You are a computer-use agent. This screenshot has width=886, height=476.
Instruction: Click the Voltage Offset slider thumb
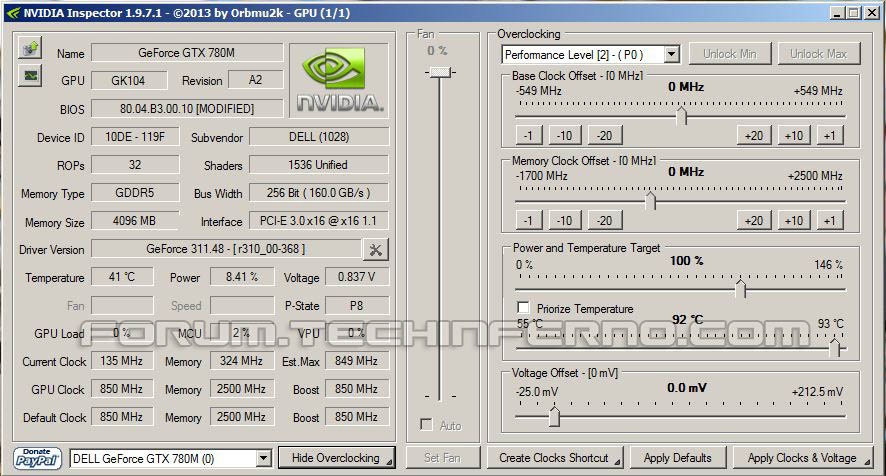point(554,416)
